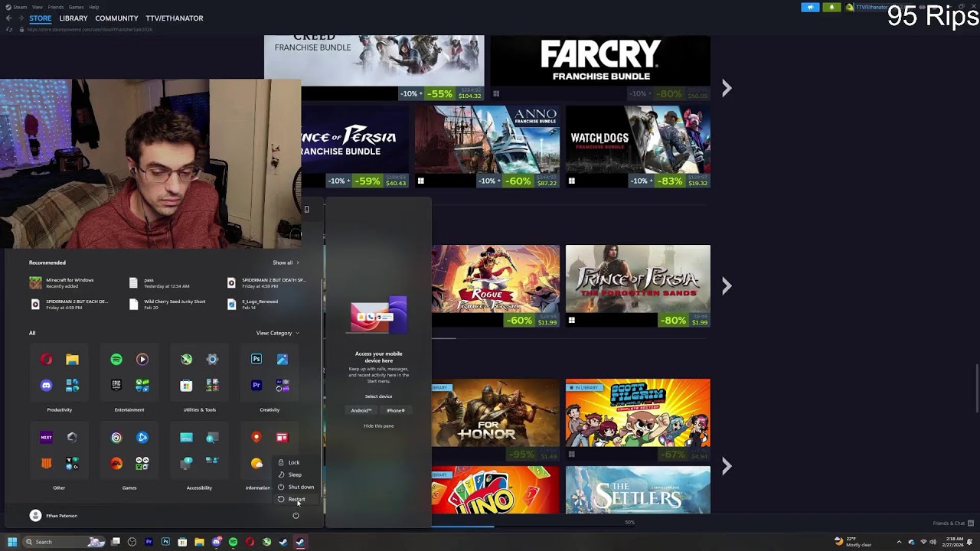
Task: Click Hide this pane link
Action: [x=378, y=425]
